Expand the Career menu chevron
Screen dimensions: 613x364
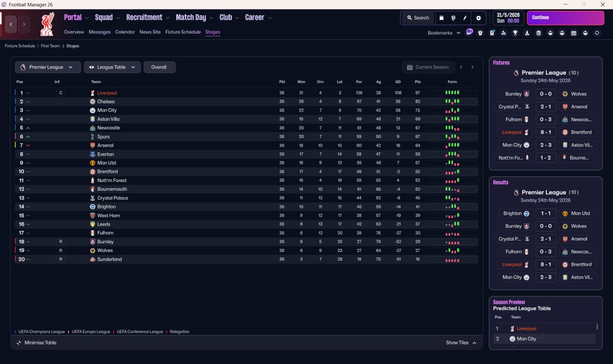[270, 18]
